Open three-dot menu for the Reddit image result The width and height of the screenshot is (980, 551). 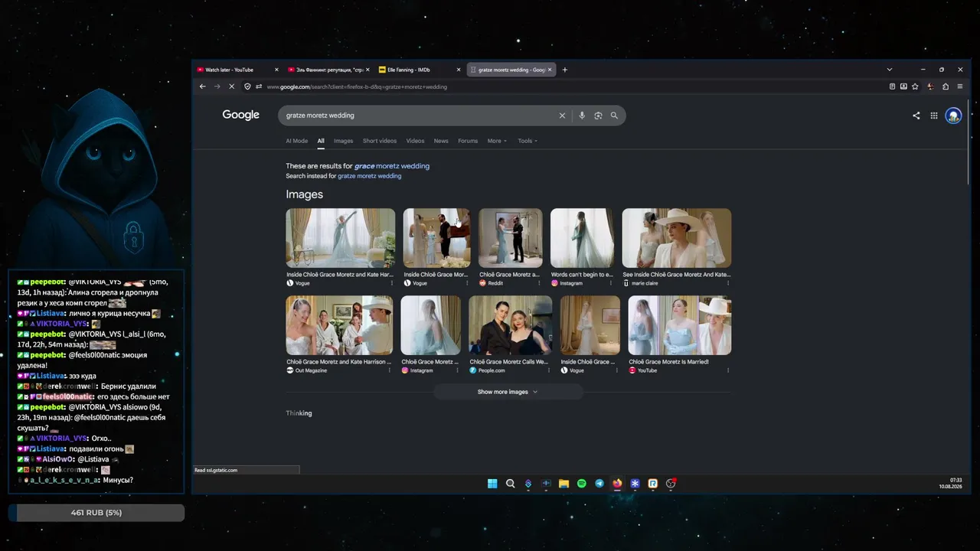pyautogui.click(x=537, y=283)
